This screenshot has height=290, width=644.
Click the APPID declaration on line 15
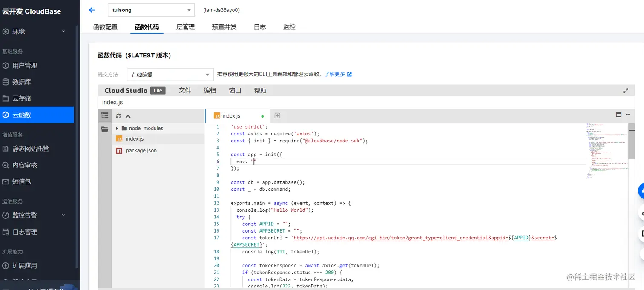tap(266, 224)
